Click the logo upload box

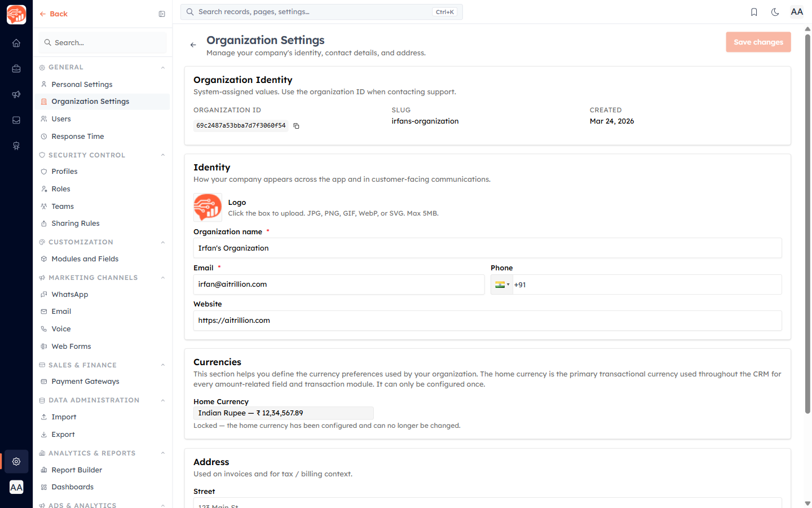[x=208, y=207]
